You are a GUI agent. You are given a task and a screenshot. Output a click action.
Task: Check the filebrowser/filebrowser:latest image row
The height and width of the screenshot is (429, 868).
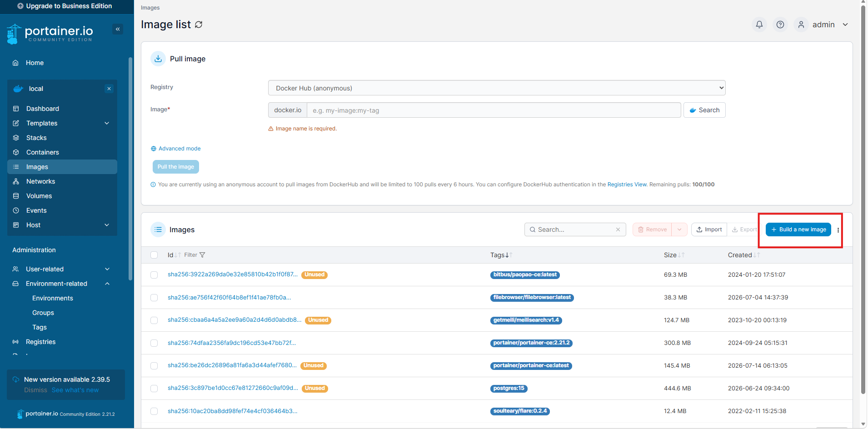154,298
